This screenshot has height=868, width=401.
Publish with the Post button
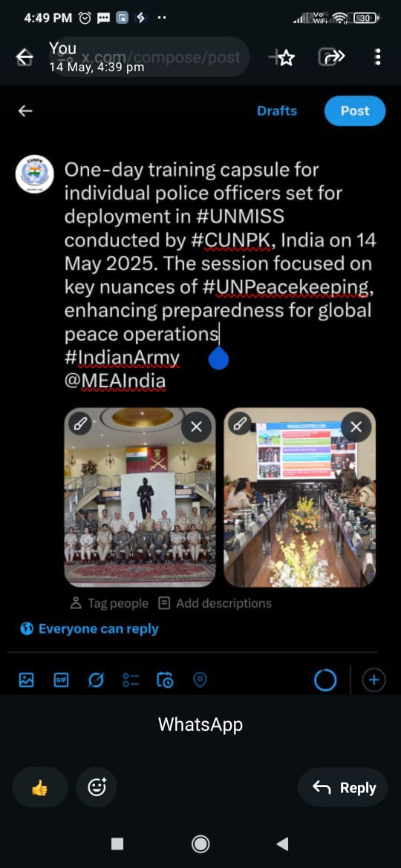pyautogui.click(x=355, y=111)
